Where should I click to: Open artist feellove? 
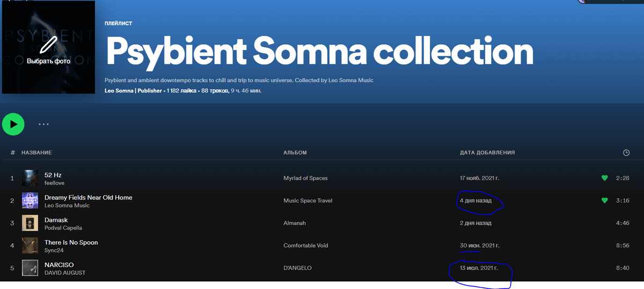[x=54, y=183]
